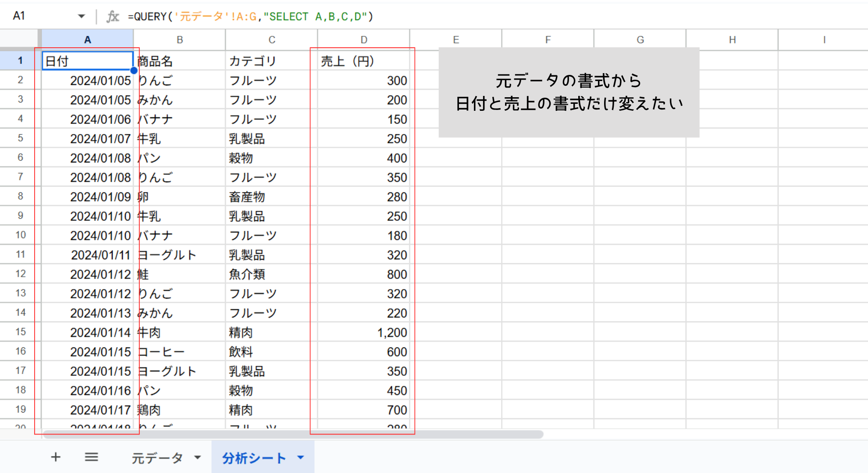Click the 魚介類 category cell
This screenshot has height=473, width=868.
[272, 274]
